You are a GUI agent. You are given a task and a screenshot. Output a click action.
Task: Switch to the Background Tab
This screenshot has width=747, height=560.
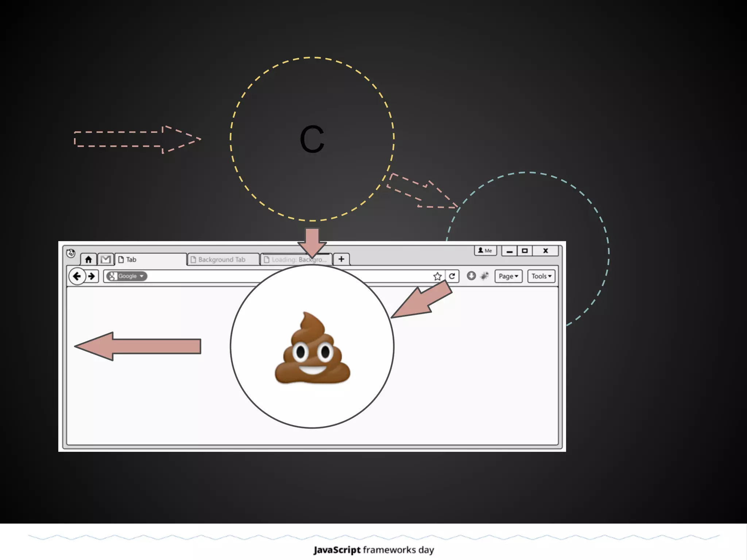(222, 260)
